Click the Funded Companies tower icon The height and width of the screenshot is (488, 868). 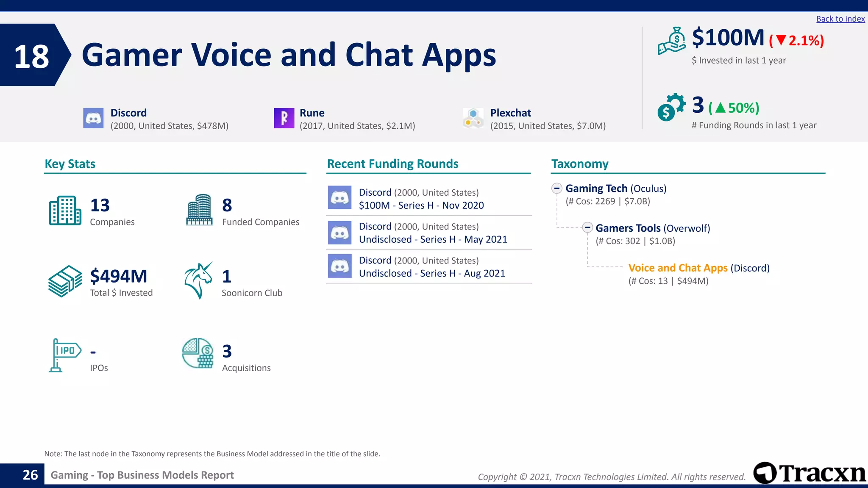click(x=199, y=210)
